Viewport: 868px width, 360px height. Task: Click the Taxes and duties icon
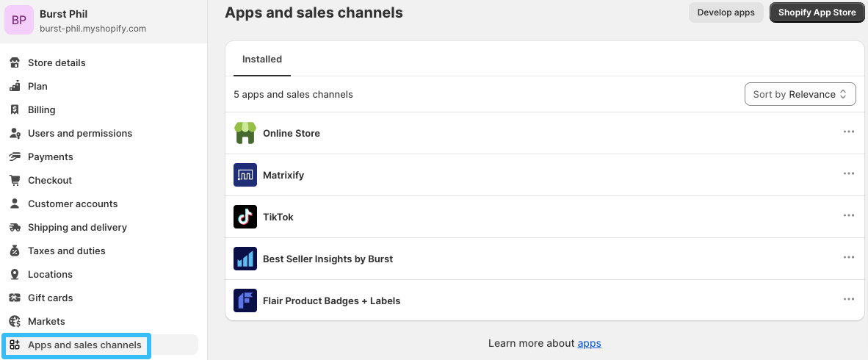coord(15,251)
